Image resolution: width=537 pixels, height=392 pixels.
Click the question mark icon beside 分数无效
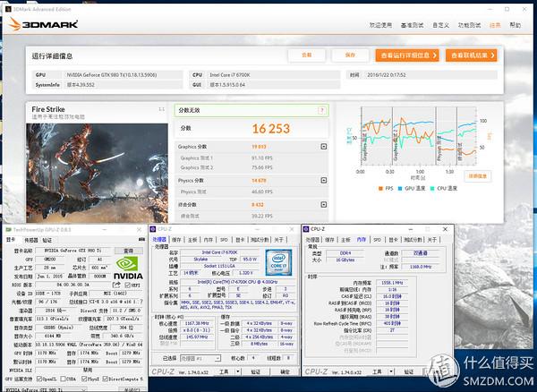pyautogui.click(x=321, y=110)
